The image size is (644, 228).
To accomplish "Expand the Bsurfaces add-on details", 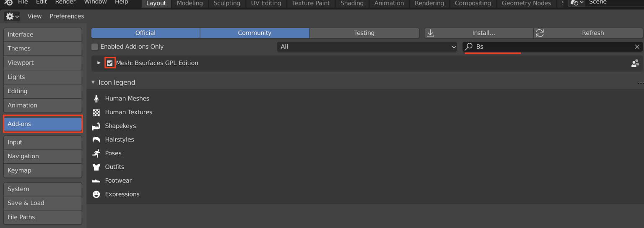I will (99, 63).
